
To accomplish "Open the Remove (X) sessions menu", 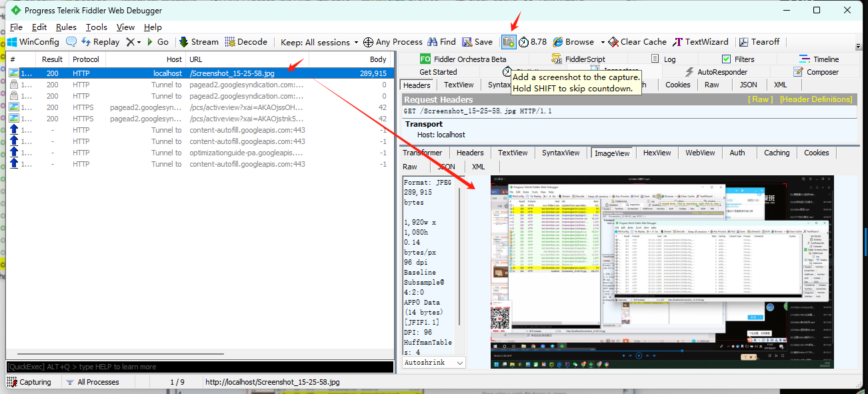I will 133,42.
